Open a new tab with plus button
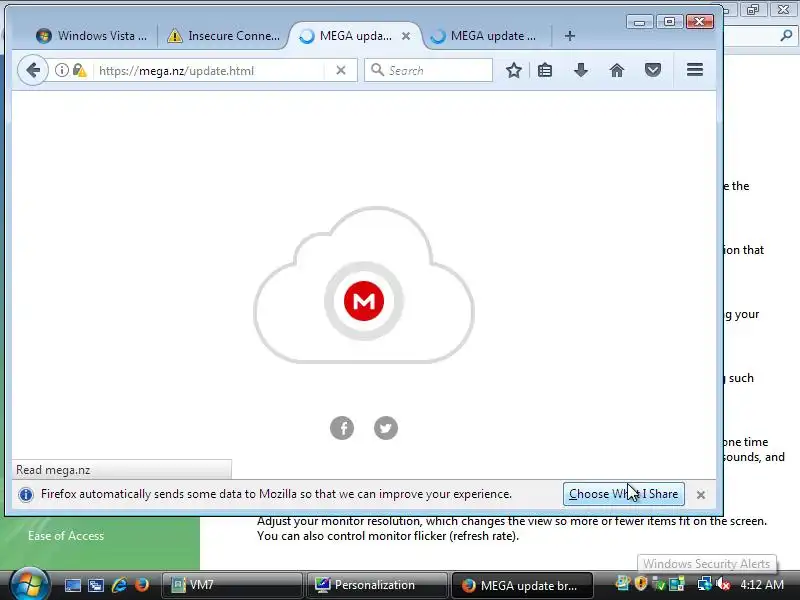 (570, 36)
